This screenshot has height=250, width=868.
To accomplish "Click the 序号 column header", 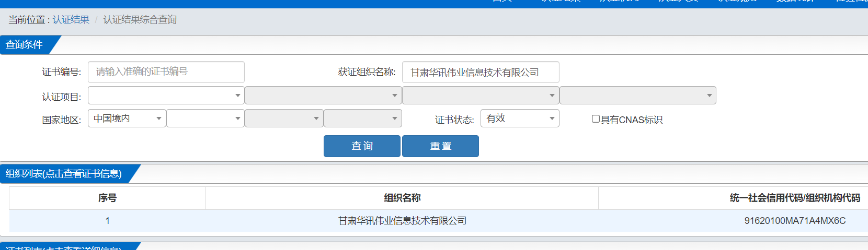I will click(107, 198).
